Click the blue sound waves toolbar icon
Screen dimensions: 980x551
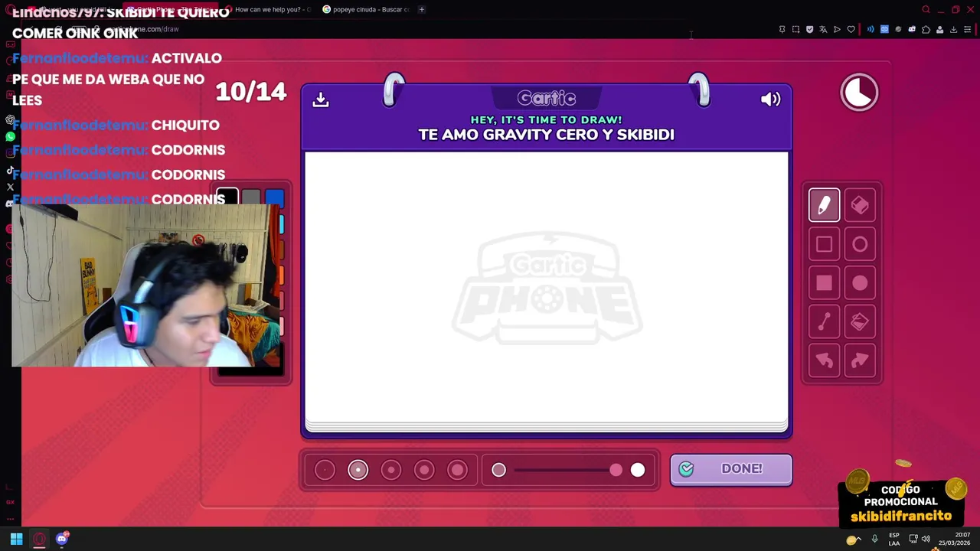[871, 29]
